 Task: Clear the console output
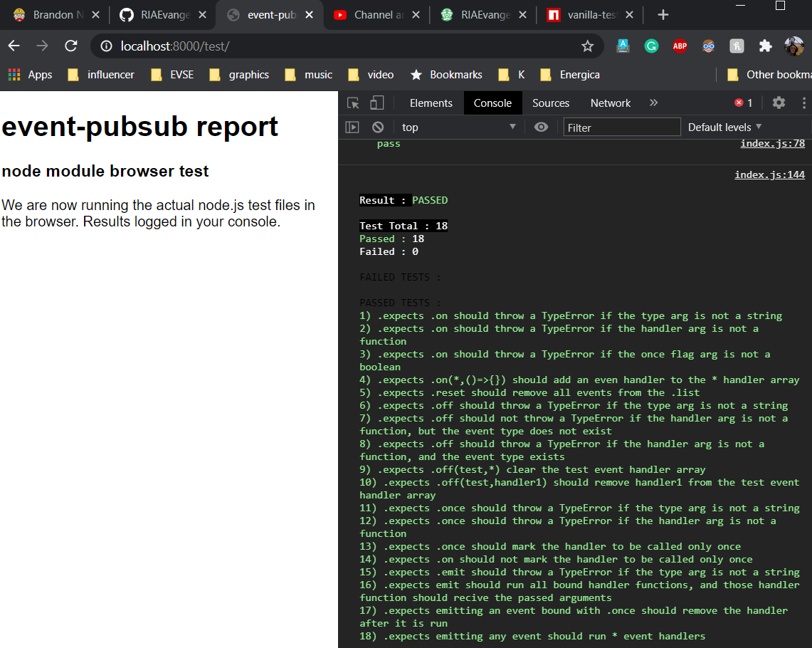[x=378, y=127]
